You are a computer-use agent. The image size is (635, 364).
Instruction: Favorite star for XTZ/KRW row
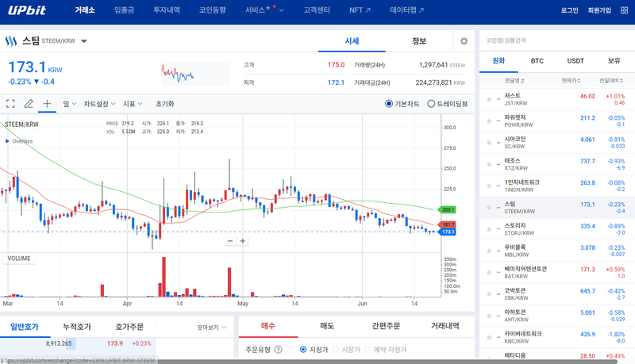point(489,164)
